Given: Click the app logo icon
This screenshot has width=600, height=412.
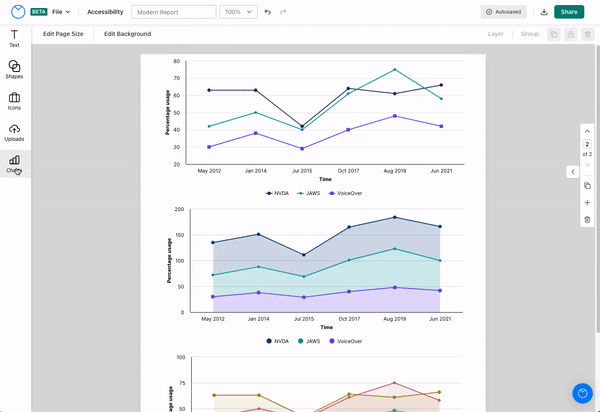Looking at the screenshot, I should tap(18, 12).
